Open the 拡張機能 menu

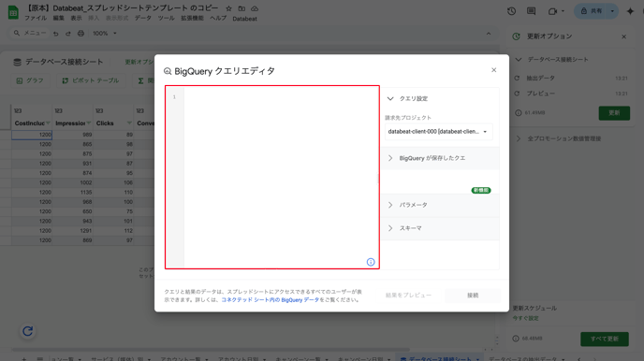(192, 19)
